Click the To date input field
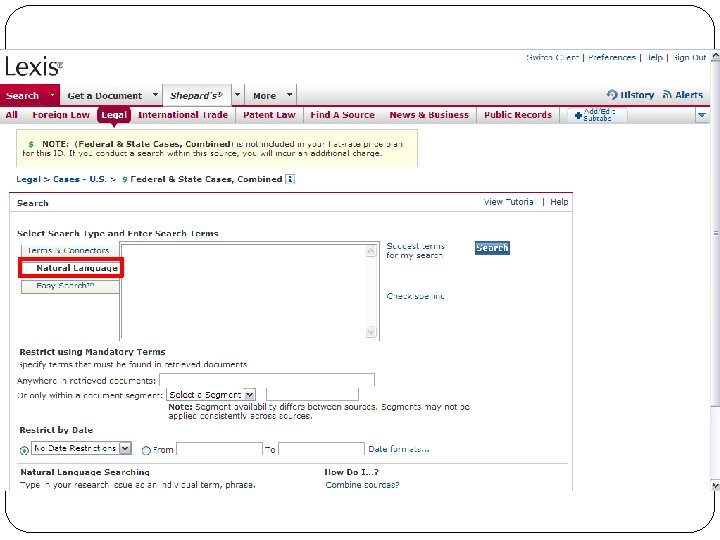 321,449
